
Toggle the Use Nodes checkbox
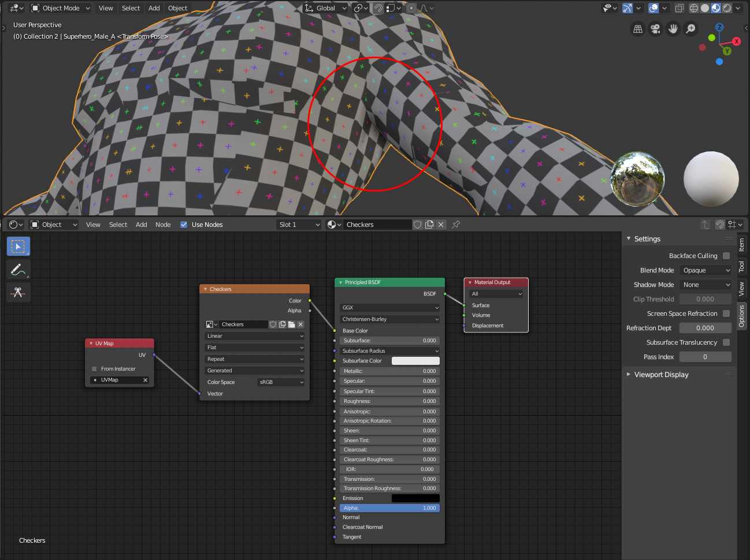tap(185, 225)
